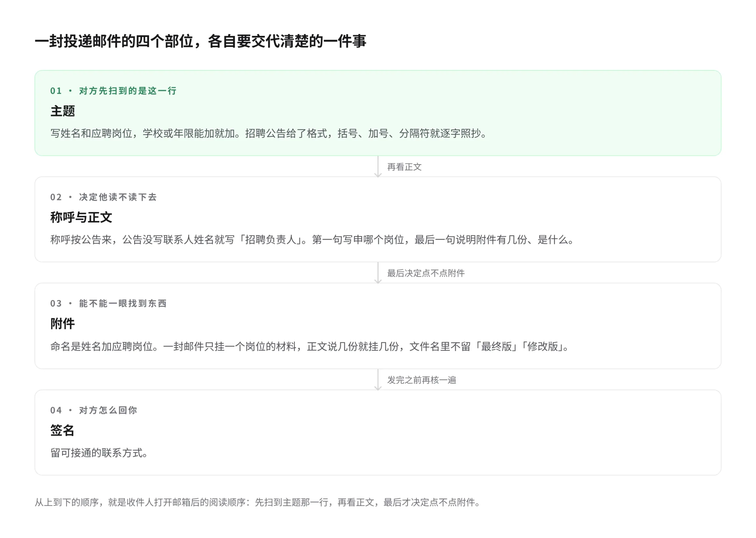Click the text 留可接通的联系方式
756x538 pixels.
point(99,453)
